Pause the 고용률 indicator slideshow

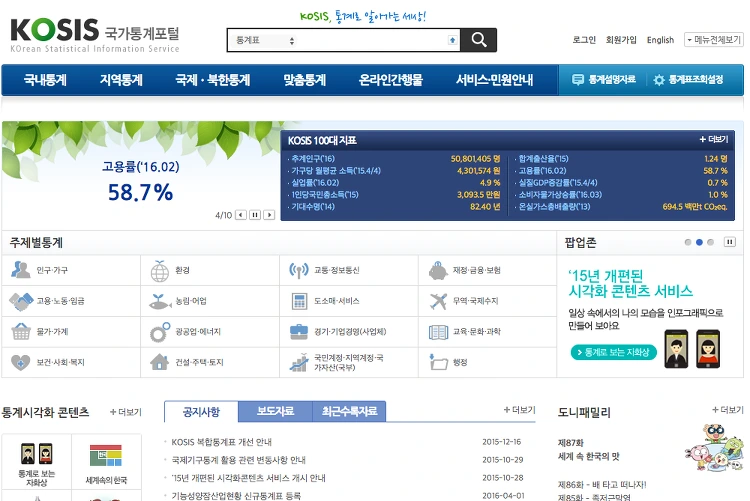click(255, 215)
